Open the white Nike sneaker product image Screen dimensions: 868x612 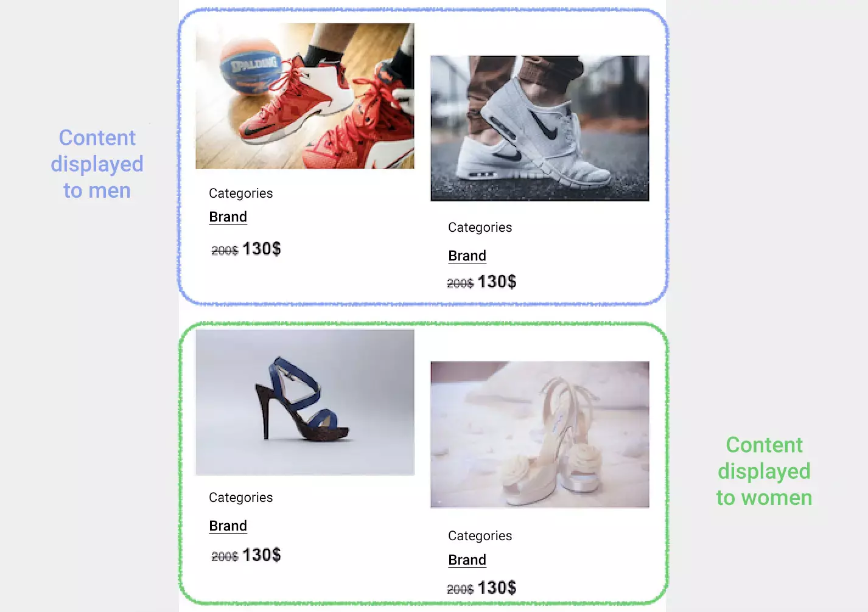tap(540, 128)
